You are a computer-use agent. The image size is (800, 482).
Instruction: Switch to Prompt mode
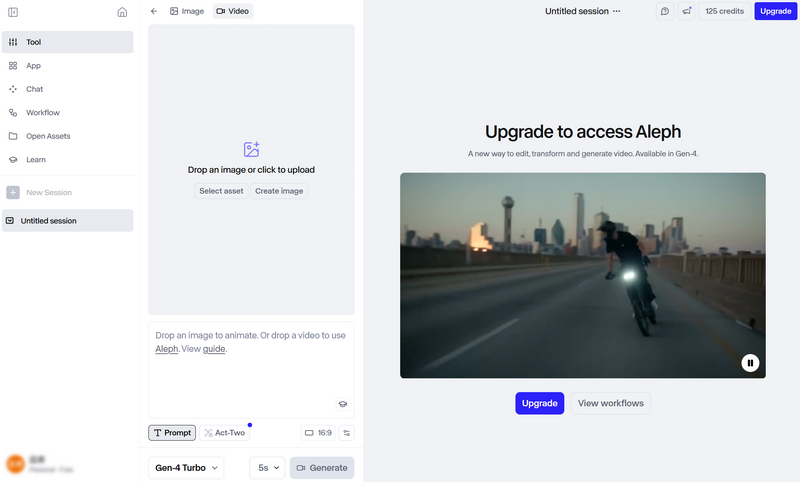tap(172, 433)
